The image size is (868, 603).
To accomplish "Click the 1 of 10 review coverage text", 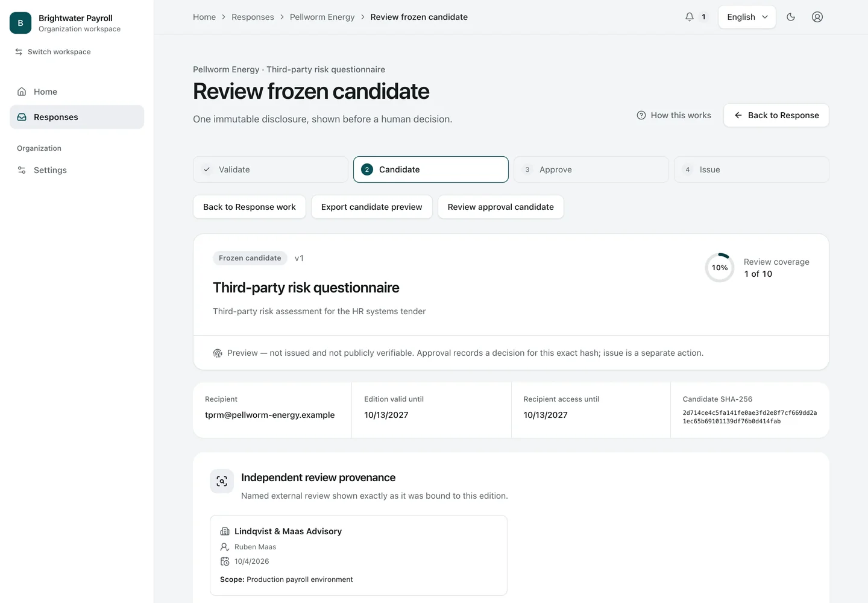I will tap(758, 274).
